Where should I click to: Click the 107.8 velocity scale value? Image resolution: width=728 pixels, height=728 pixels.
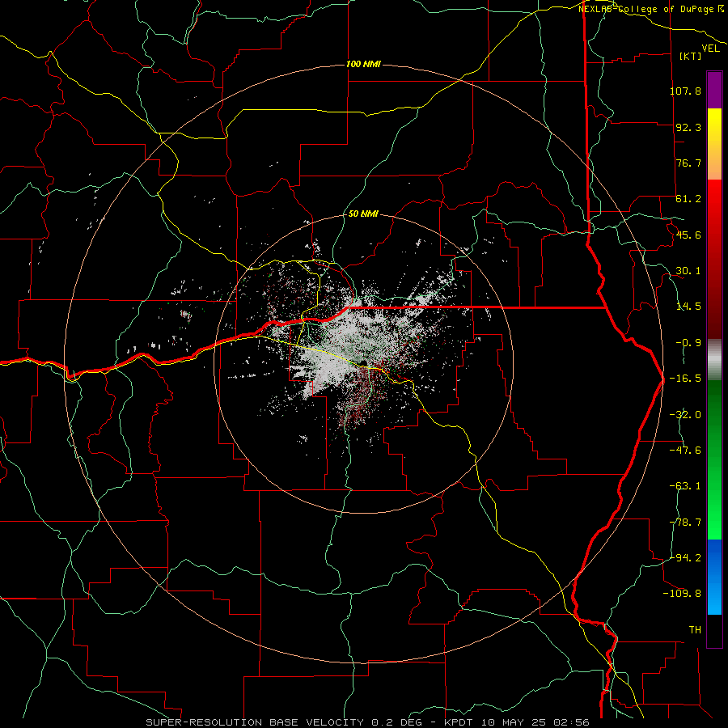coord(685,91)
